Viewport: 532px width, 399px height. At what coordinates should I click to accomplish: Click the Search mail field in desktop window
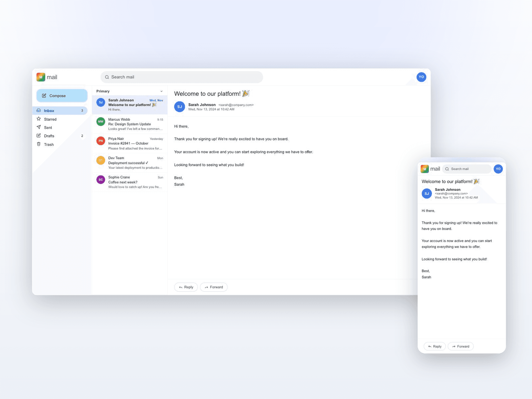tap(182, 77)
